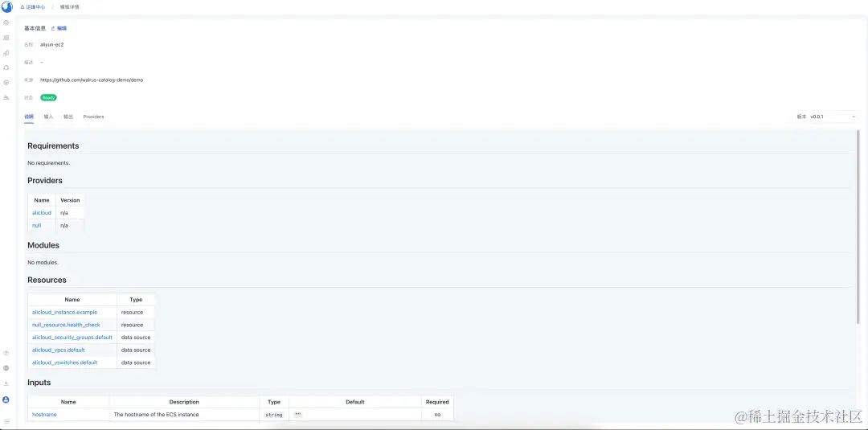
Task: Open the grid applications sidebar icon
Action: click(6, 38)
